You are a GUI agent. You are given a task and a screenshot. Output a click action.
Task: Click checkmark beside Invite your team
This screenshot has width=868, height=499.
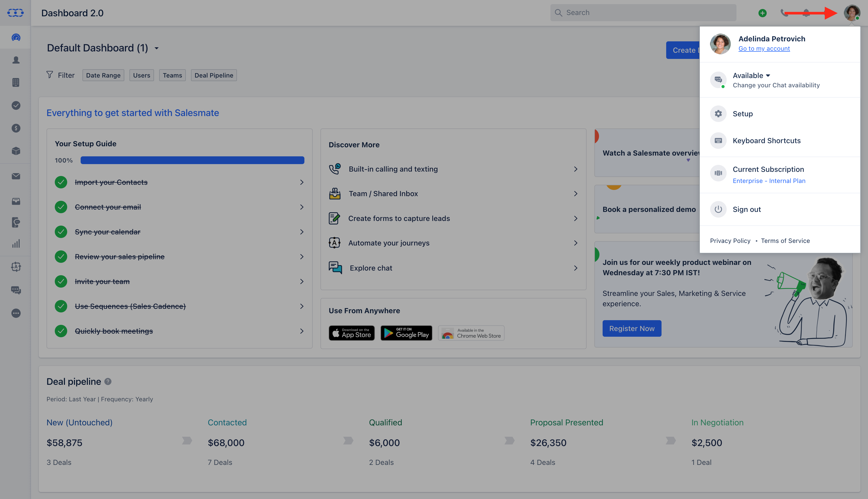(x=61, y=281)
